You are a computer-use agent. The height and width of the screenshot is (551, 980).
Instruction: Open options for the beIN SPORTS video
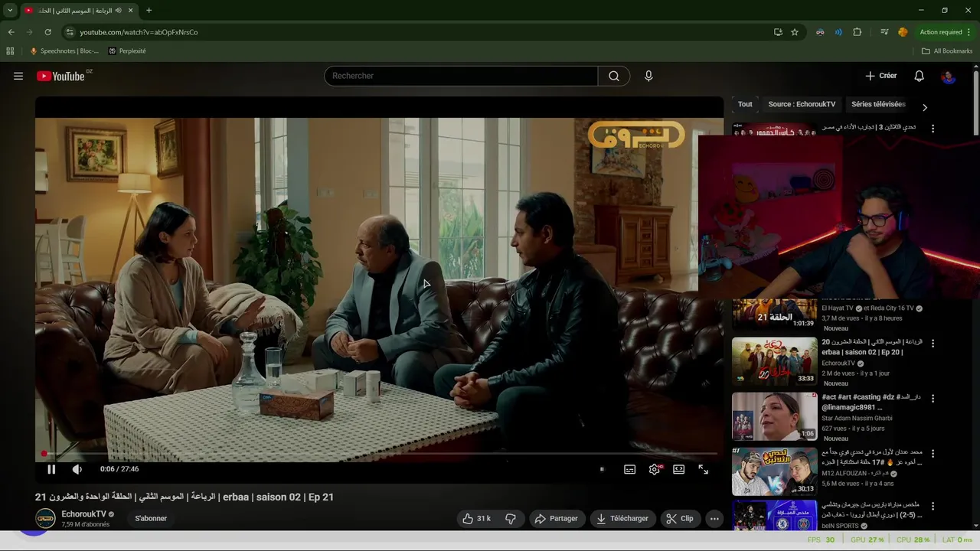933,506
